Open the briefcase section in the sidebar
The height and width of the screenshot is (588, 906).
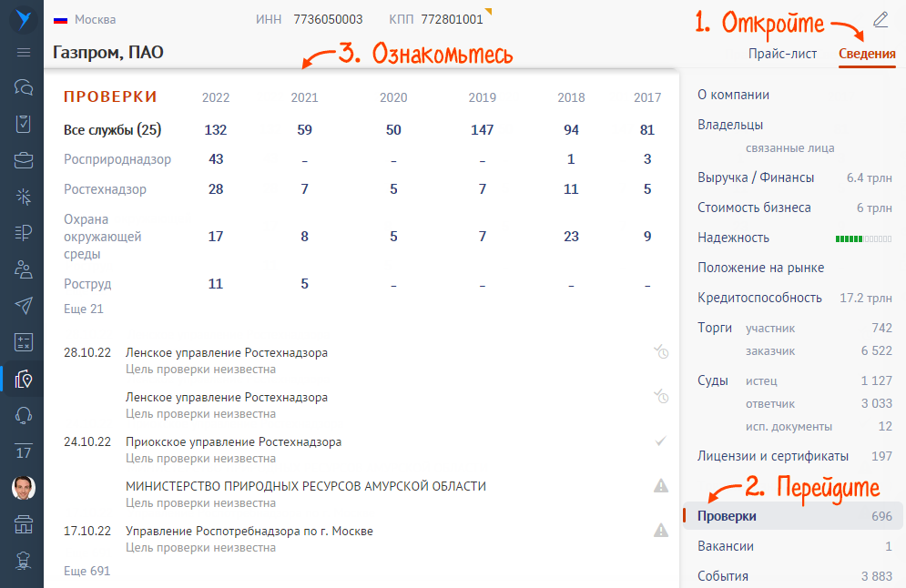coord(23,160)
